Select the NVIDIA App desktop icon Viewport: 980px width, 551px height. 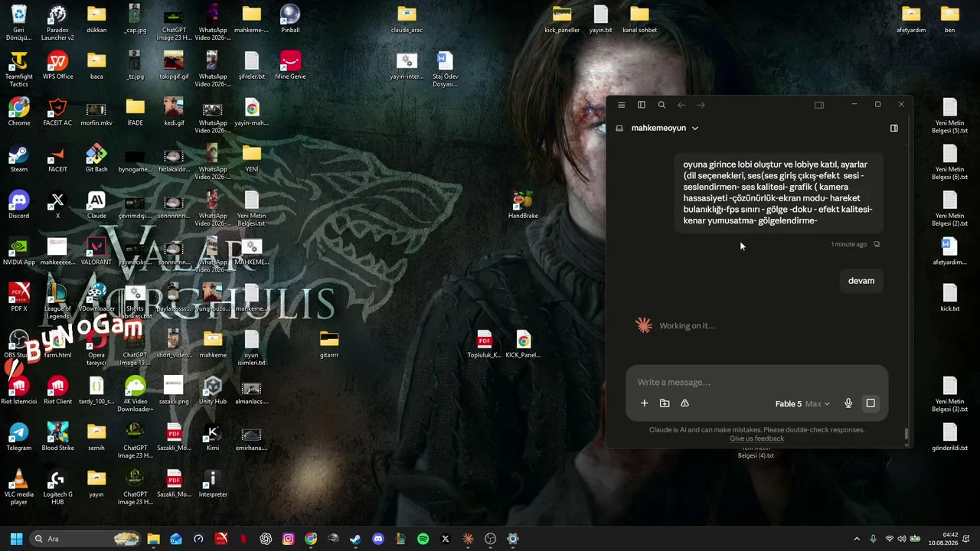pyautogui.click(x=19, y=252)
